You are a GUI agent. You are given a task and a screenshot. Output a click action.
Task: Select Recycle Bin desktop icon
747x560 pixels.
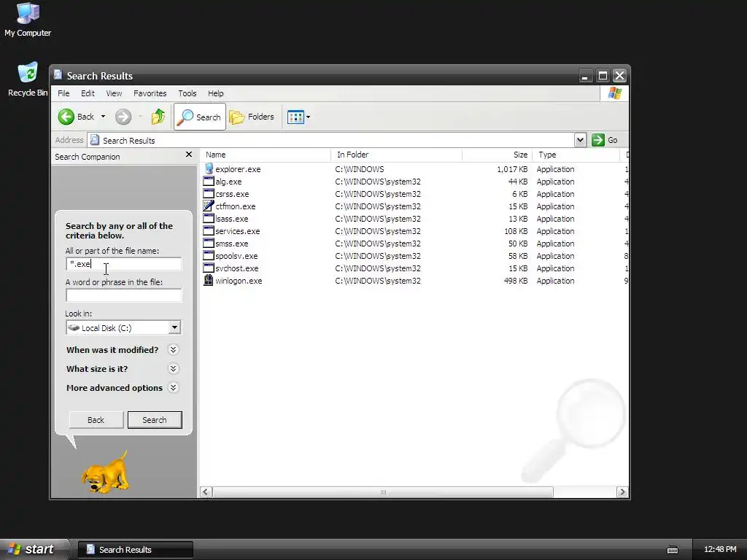click(28, 79)
